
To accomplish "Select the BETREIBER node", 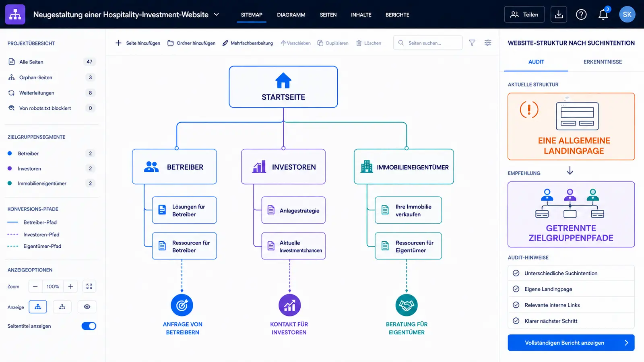I will pos(174,167).
